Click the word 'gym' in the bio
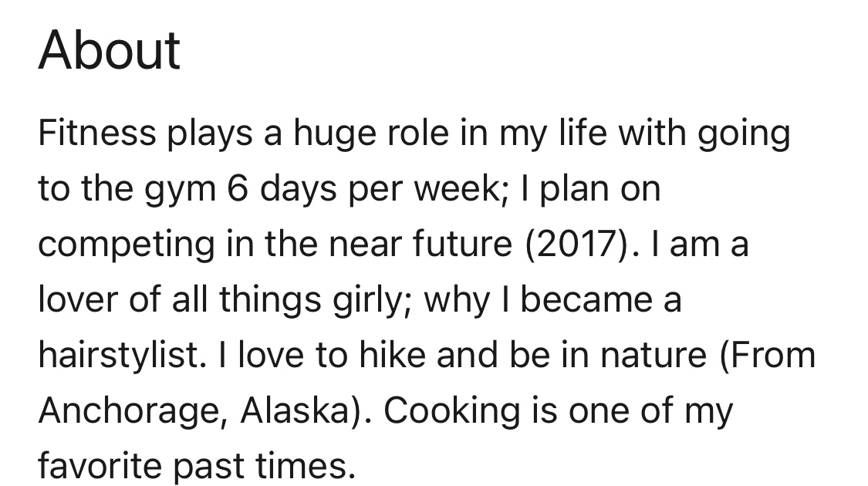This screenshot has height=486, width=868. pyautogui.click(x=181, y=189)
